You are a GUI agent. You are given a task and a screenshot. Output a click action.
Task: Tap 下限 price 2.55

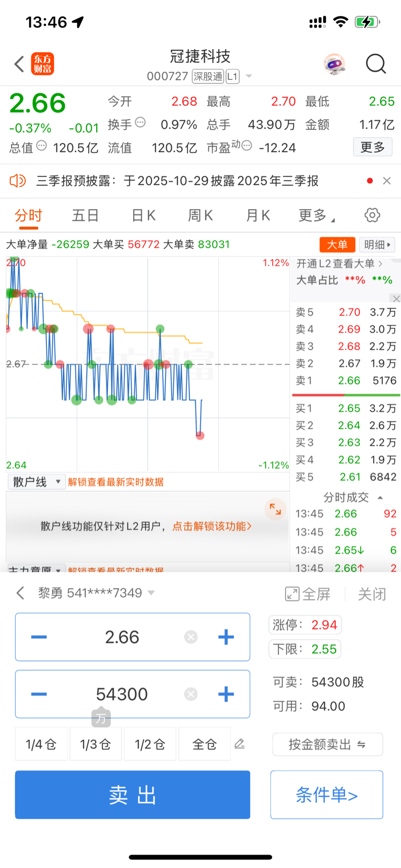305,649
